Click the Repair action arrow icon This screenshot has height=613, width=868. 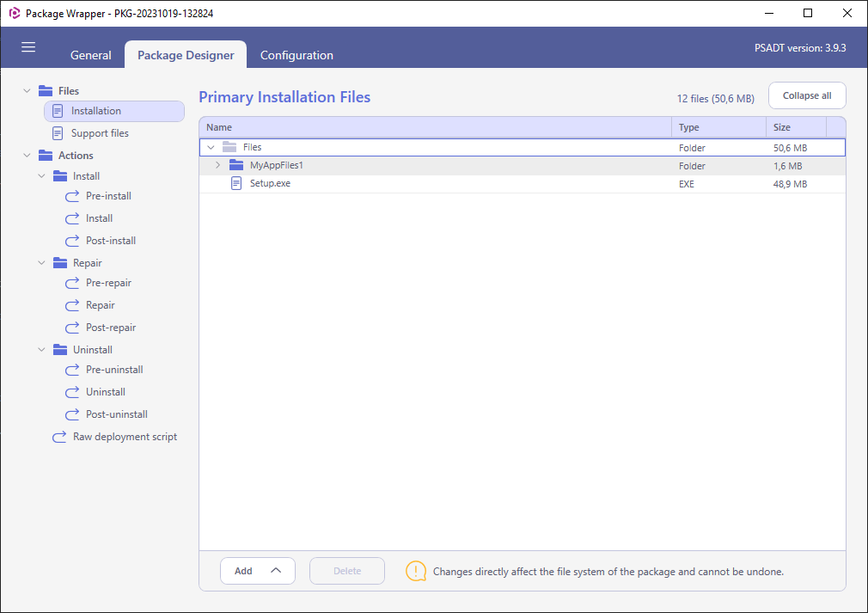pyautogui.click(x=72, y=305)
